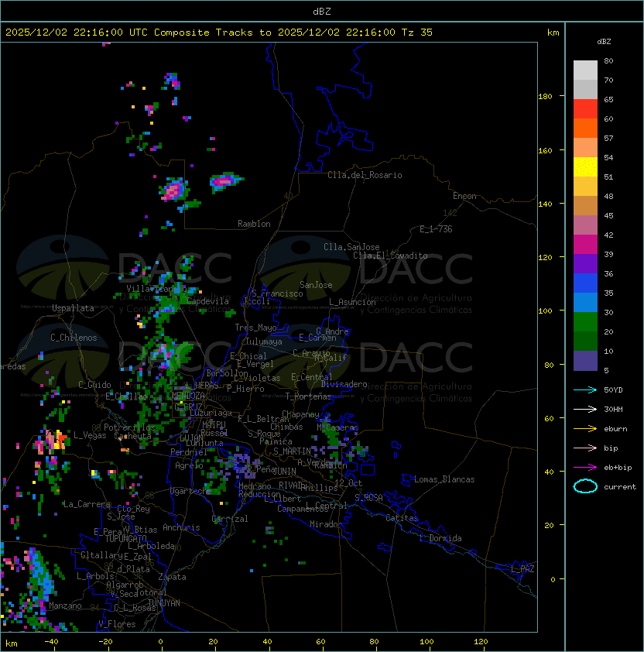
Task: Click the cyan ellipse 'current' legend icon
Action: click(585, 486)
